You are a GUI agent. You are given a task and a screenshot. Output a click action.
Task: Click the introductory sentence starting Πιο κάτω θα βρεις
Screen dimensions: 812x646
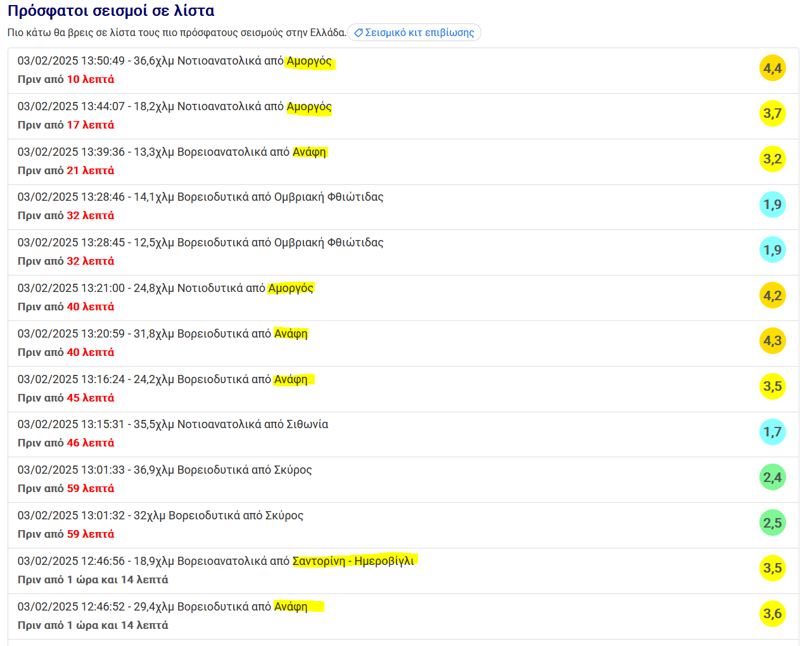(177, 32)
